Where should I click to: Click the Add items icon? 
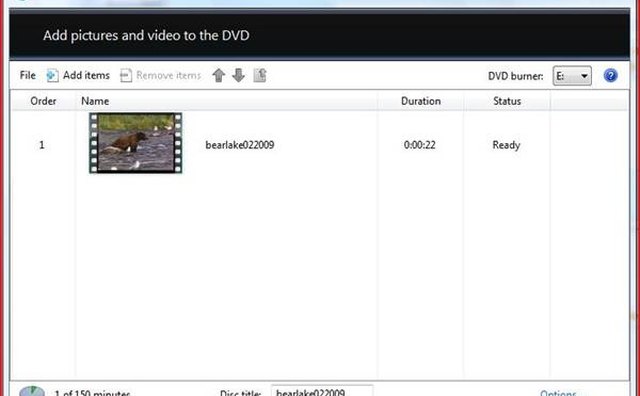pyautogui.click(x=52, y=76)
